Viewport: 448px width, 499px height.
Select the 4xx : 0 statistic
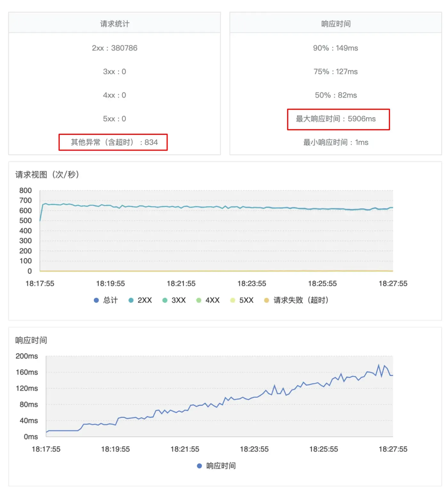pos(115,95)
